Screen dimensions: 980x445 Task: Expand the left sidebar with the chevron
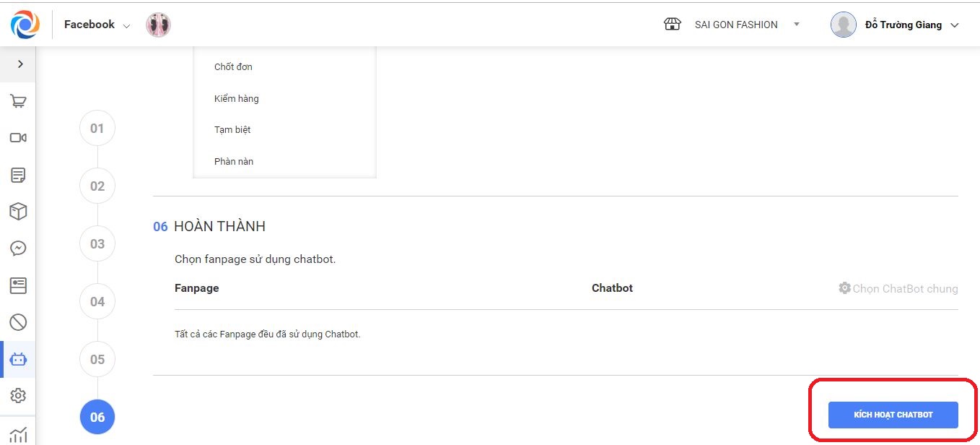[x=20, y=64]
